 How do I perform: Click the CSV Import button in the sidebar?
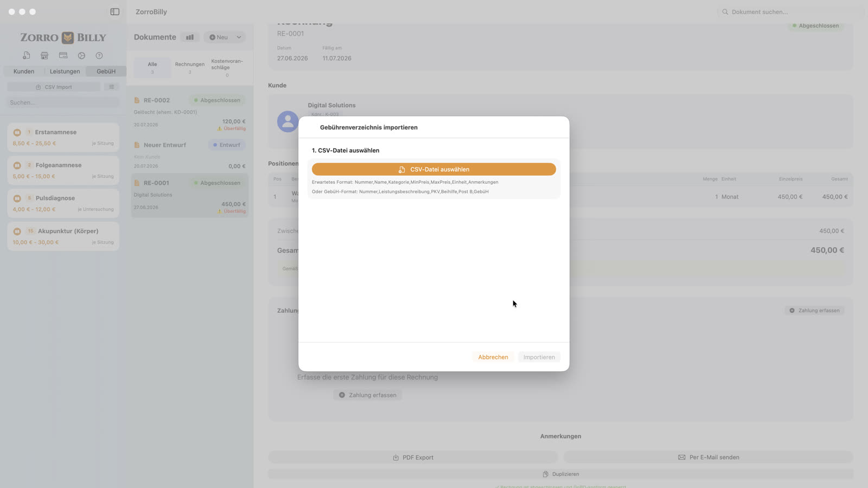(x=54, y=87)
